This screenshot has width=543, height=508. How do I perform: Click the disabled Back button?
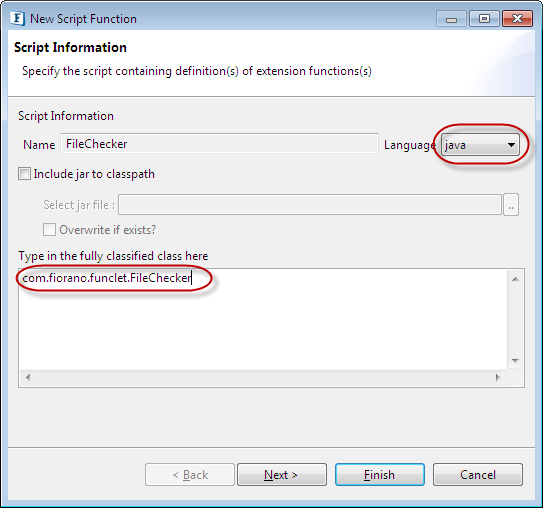point(190,474)
